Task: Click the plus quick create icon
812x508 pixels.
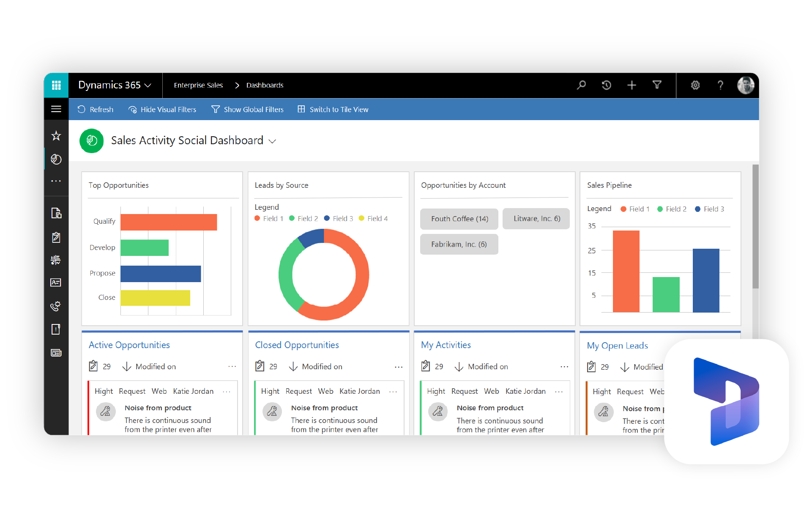Action: pos(632,85)
